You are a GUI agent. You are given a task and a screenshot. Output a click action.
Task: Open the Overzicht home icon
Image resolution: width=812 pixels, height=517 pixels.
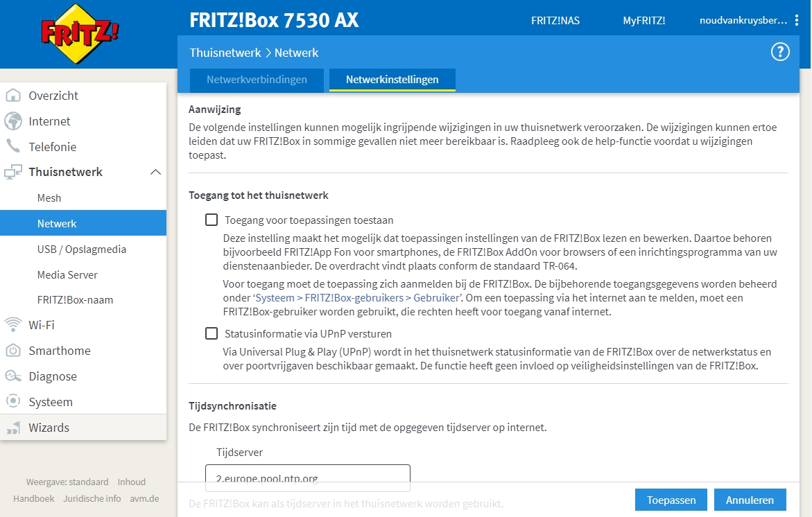pyautogui.click(x=12, y=95)
